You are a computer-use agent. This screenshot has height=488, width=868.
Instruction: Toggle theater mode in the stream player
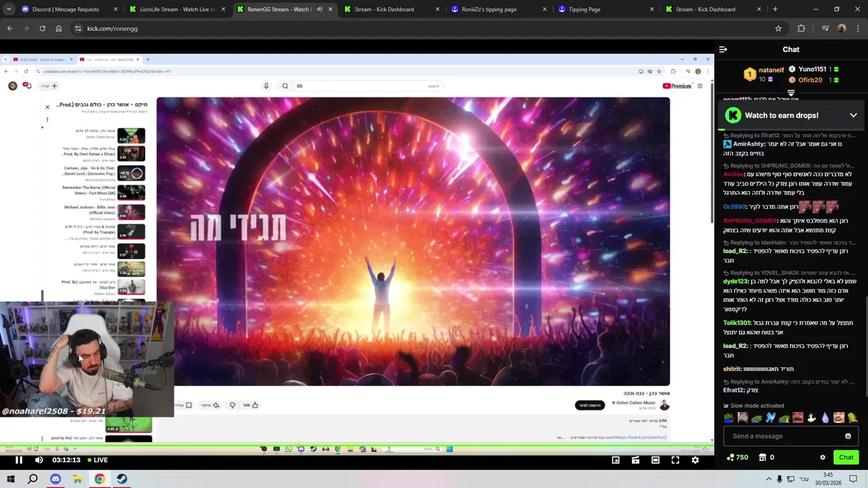pyautogui.click(x=655, y=460)
